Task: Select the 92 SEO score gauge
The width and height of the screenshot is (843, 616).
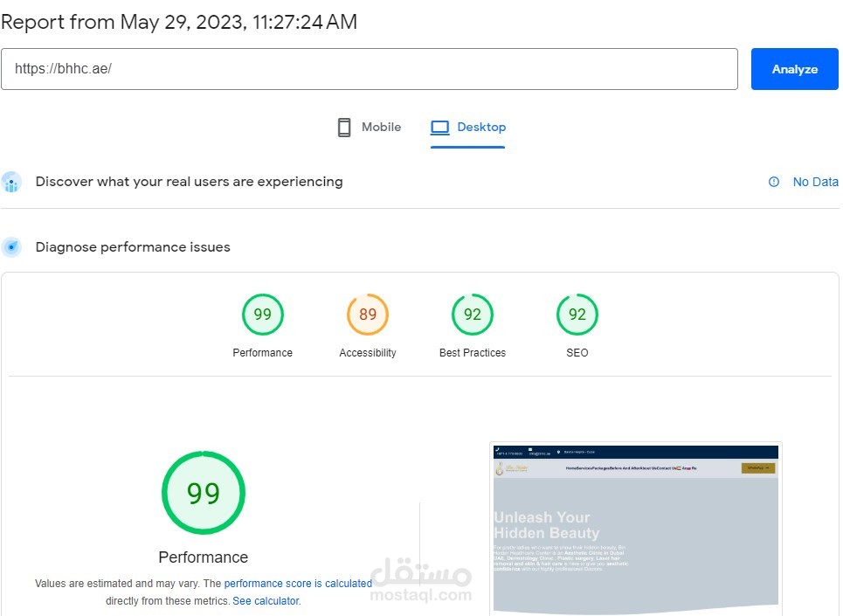Action: pyautogui.click(x=577, y=314)
